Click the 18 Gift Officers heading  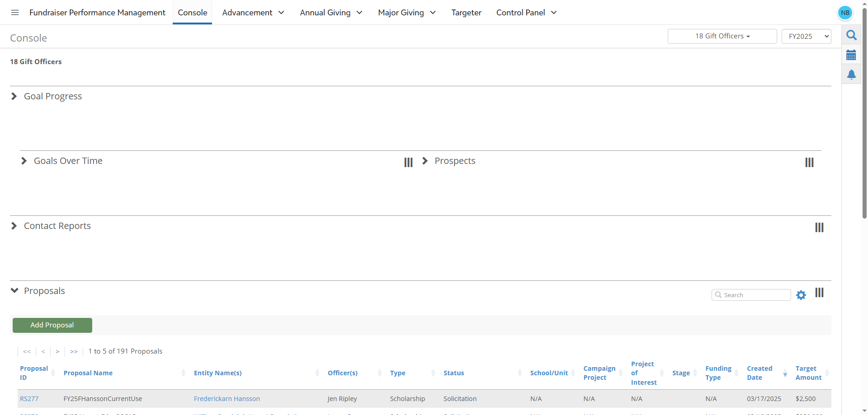pyautogui.click(x=36, y=62)
